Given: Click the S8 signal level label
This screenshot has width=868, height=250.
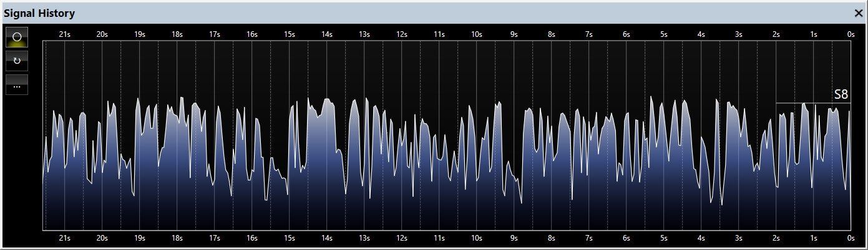Looking at the screenshot, I should [x=841, y=95].
